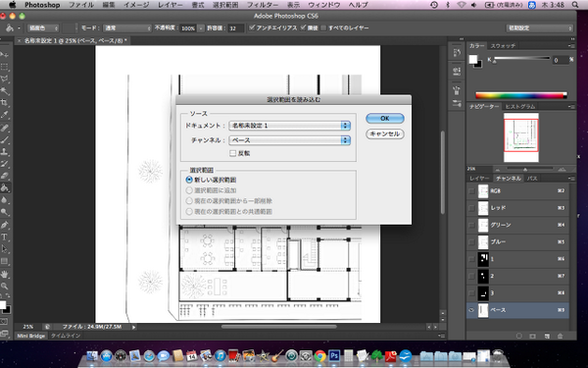
Task: Select the Rectangle shape tool
Action: (x=5, y=261)
